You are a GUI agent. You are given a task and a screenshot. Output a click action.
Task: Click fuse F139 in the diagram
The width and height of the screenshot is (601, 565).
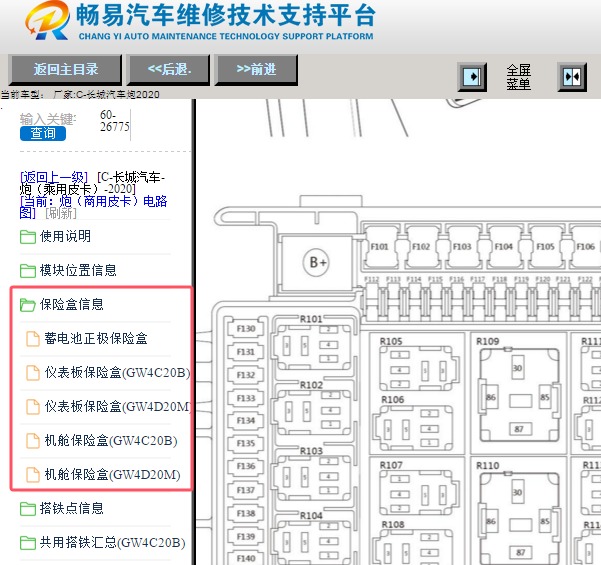pyautogui.click(x=246, y=537)
